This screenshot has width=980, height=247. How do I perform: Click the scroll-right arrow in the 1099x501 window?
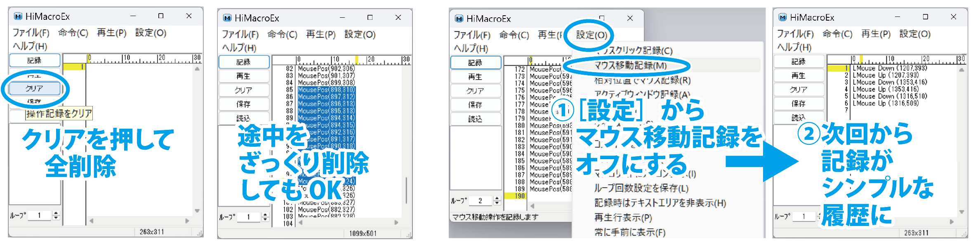click(x=396, y=223)
